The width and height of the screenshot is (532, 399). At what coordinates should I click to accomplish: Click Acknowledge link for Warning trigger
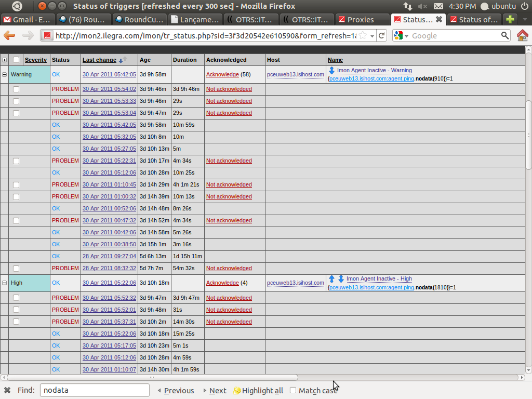pyautogui.click(x=222, y=74)
